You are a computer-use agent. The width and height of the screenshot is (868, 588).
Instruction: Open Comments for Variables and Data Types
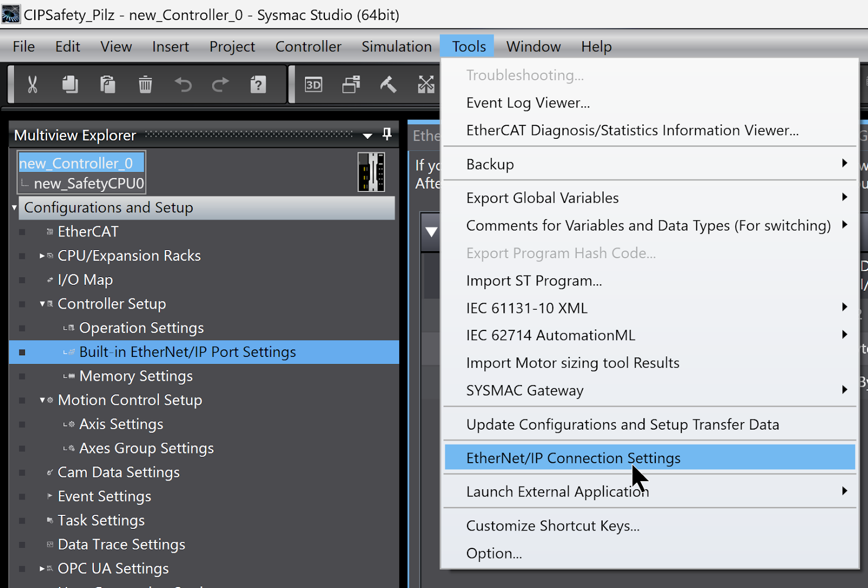click(x=650, y=225)
